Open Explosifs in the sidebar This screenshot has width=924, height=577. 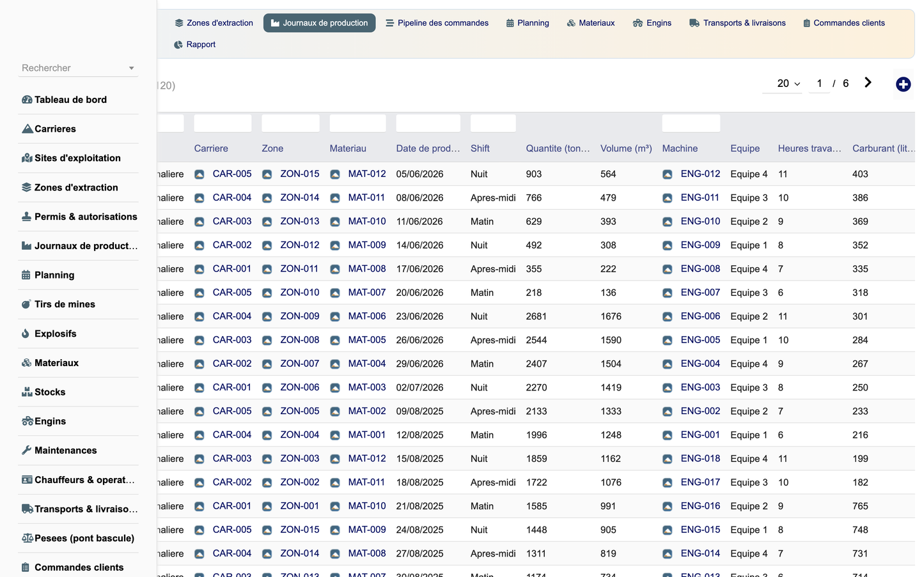78,334
